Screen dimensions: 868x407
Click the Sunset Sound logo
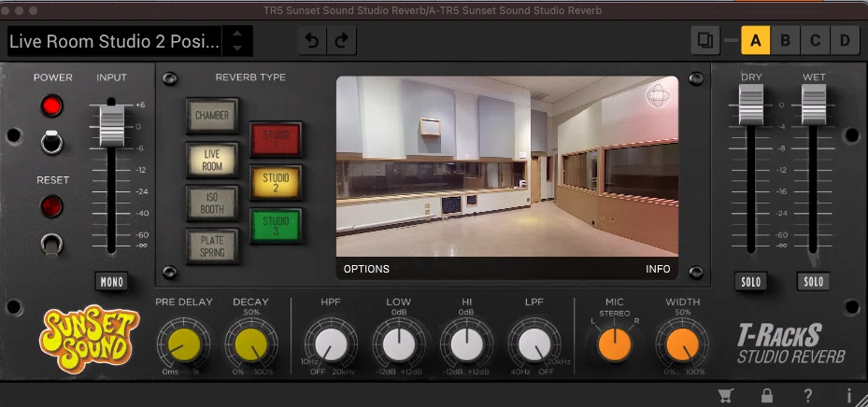[x=89, y=339]
